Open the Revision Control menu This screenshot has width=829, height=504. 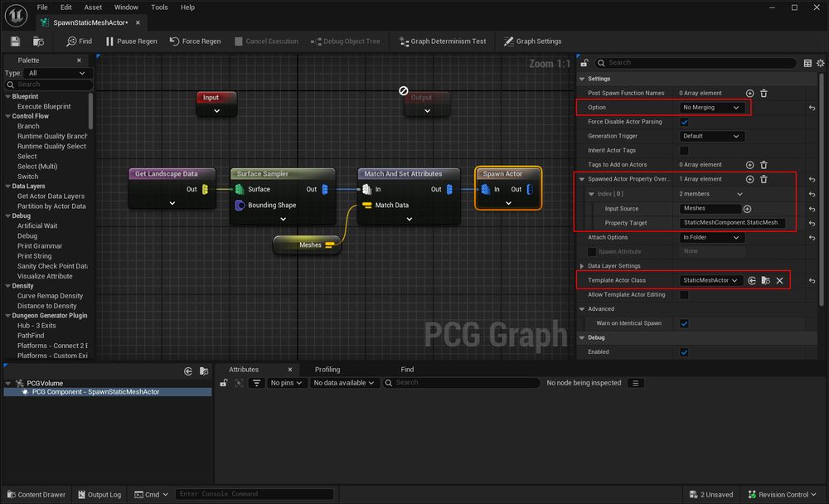(783, 495)
